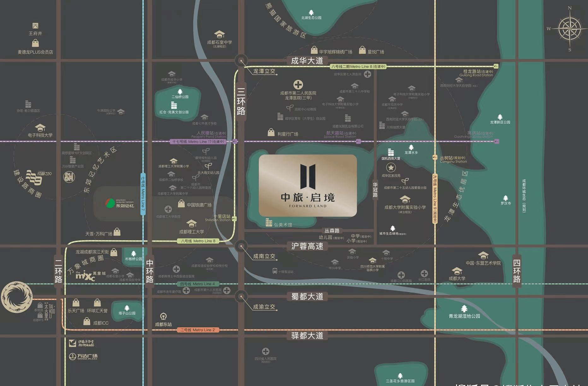Click the 十七号线 Metro Line 17 label
The height and width of the screenshot is (386, 588).
click(x=198, y=142)
